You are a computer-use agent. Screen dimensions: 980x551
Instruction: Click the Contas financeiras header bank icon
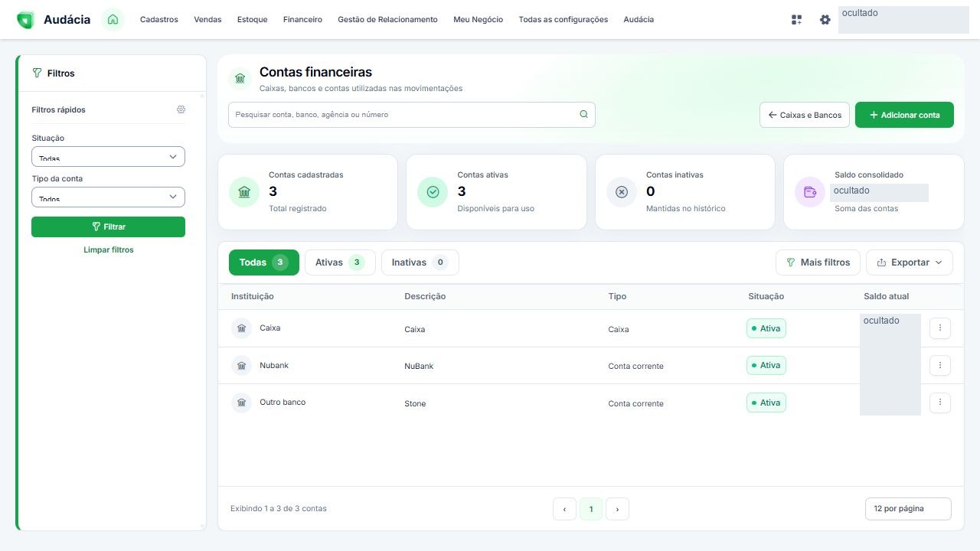pyautogui.click(x=240, y=78)
